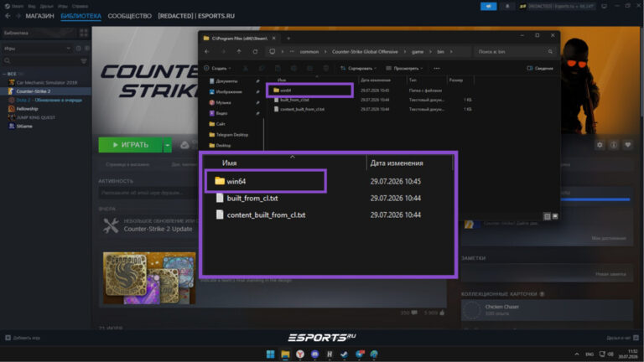Toggle the Сведения details pane in Explorer
Screen dimensions: 644x362
click(x=540, y=68)
